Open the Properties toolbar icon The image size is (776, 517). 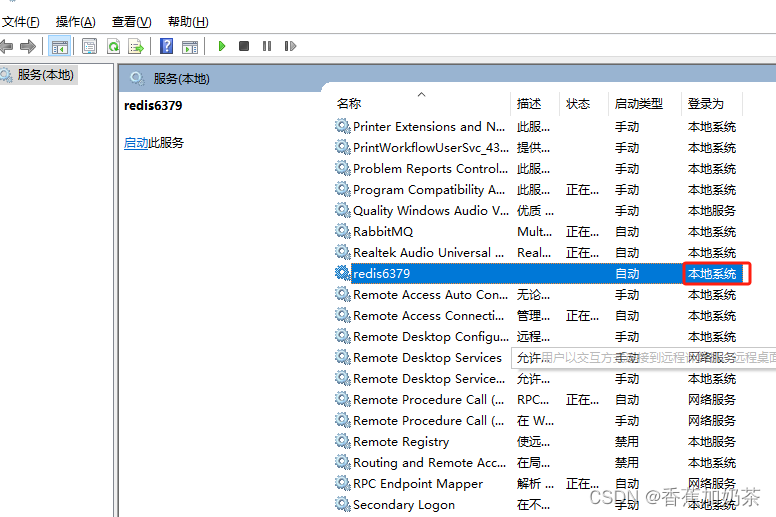[90, 47]
